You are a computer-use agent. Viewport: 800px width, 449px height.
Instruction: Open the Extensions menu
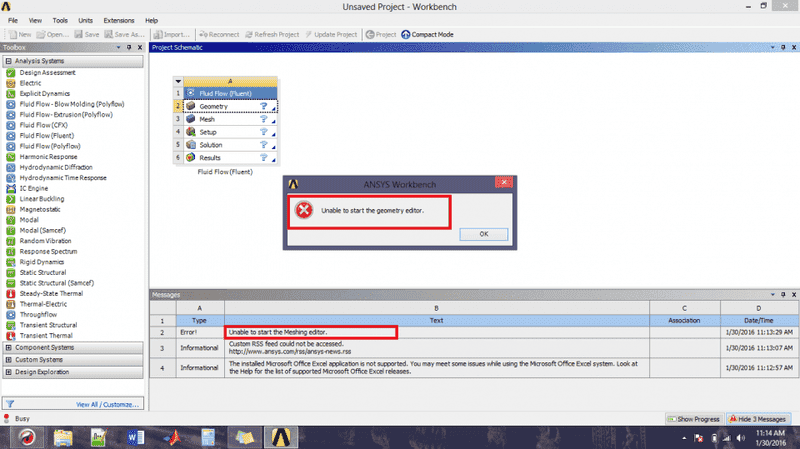119,21
